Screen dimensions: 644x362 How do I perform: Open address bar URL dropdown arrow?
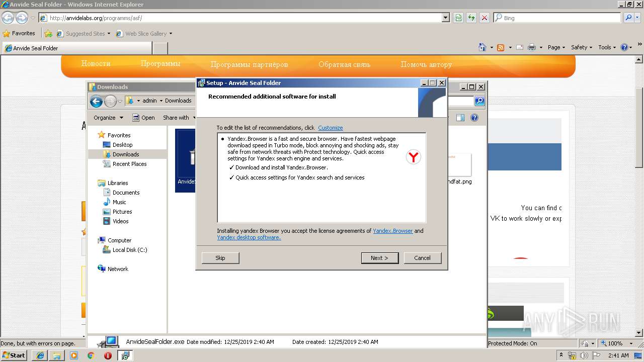click(x=445, y=18)
